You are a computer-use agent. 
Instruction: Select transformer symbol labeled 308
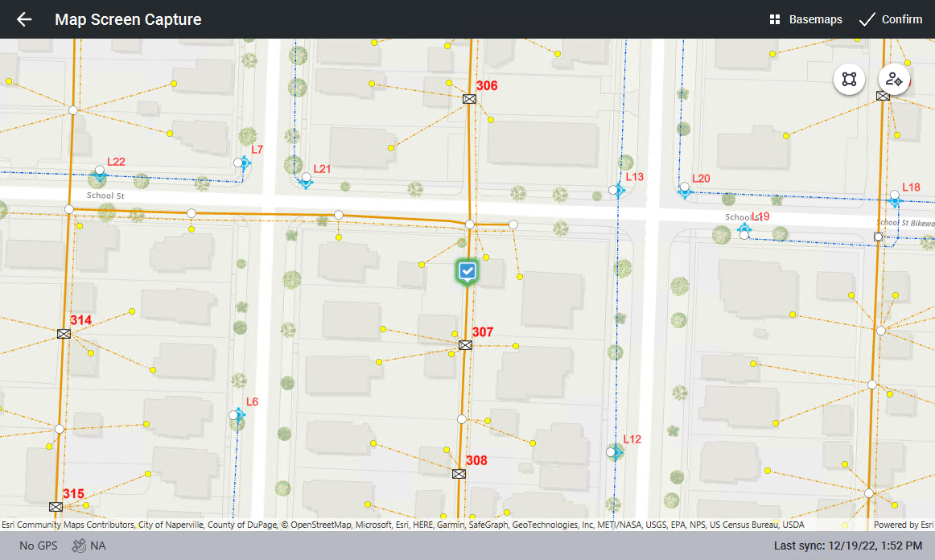459,474
